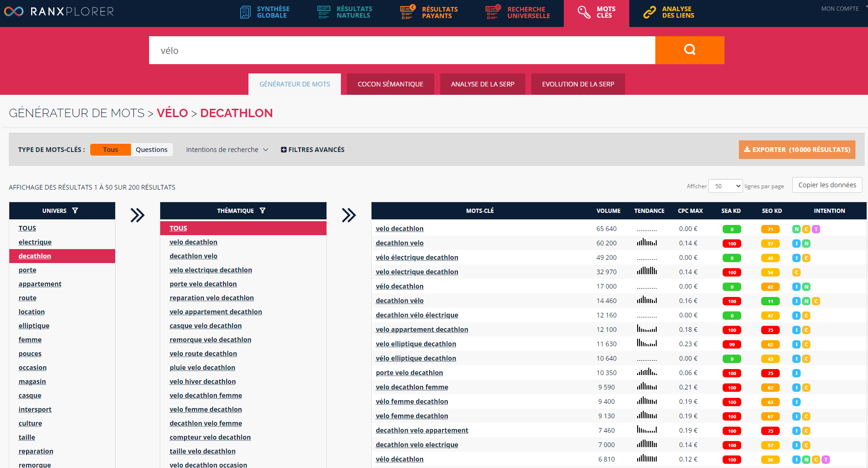Click the Résultats Naturels list icon
Viewport: 868px width, 468px height.
pos(323,12)
